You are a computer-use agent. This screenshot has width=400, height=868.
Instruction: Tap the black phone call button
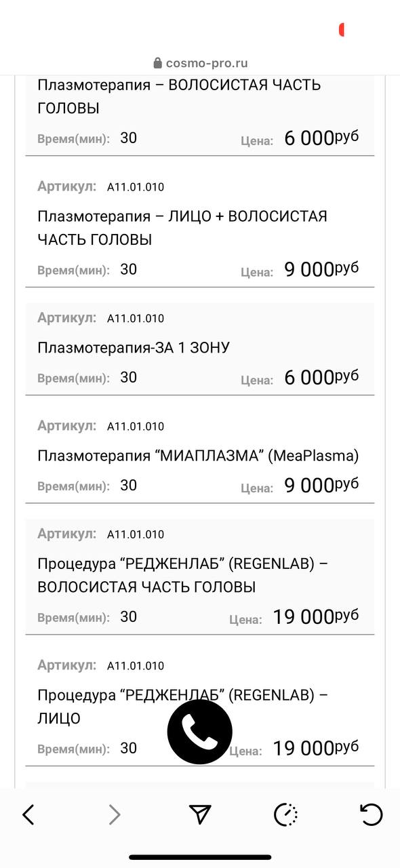pyautogui.click(x=200, y=732)
